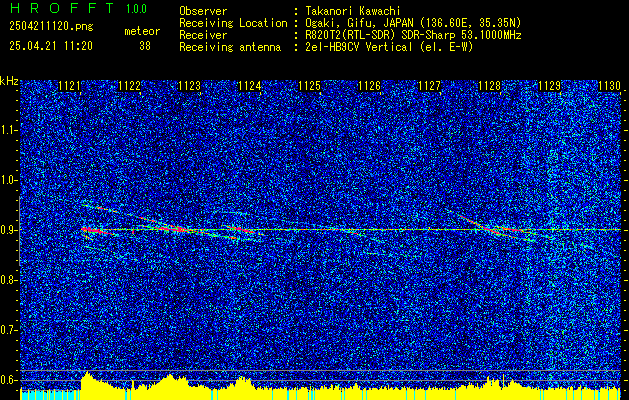The width and height of the screenshot is (629, 400).
Task: Click the red meteor echo head near 1121
Action: click(90, 230)
